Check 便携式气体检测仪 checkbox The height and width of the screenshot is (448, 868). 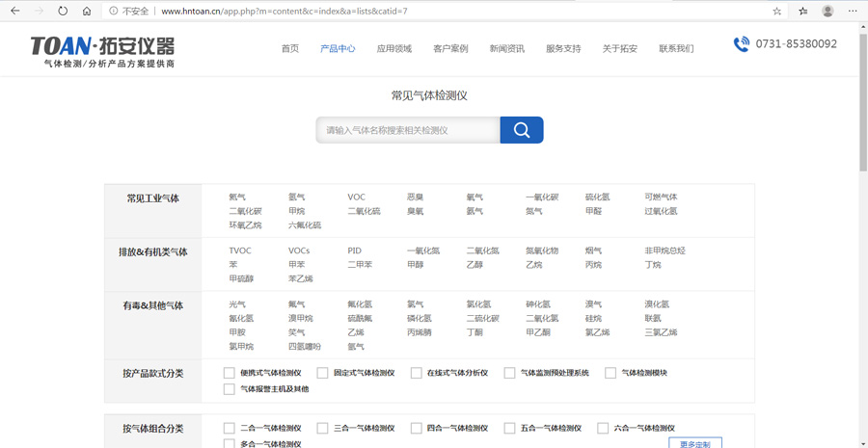click(230, 373)
